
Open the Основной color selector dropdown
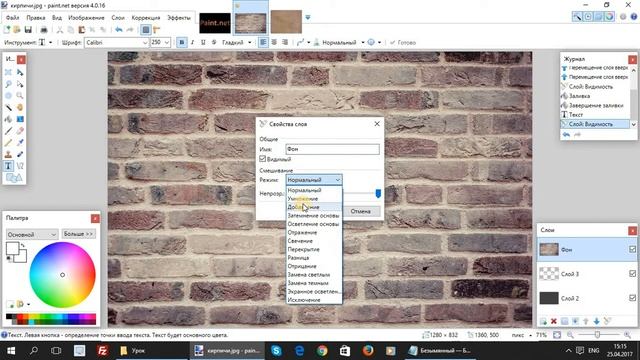point(32,234)
